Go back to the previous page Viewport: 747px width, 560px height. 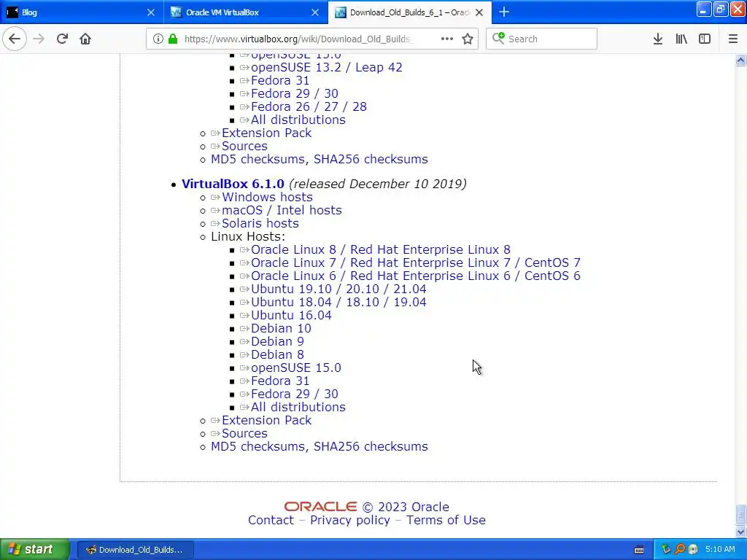point(15,39)
